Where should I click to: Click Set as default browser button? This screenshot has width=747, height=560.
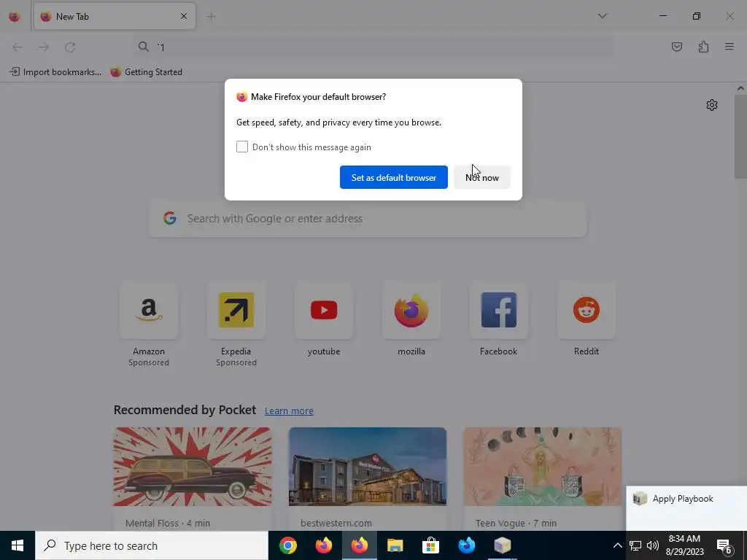(393, 177)
